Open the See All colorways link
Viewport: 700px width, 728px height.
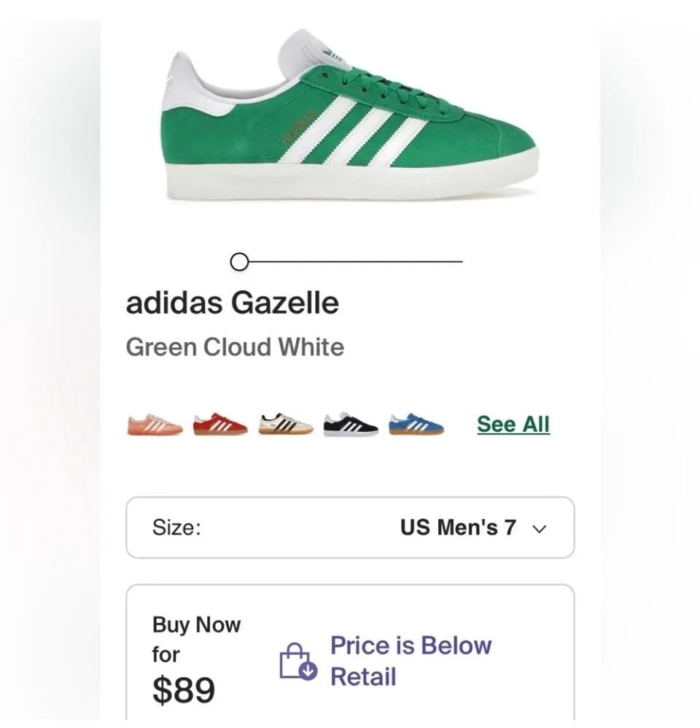click(513, 425)
